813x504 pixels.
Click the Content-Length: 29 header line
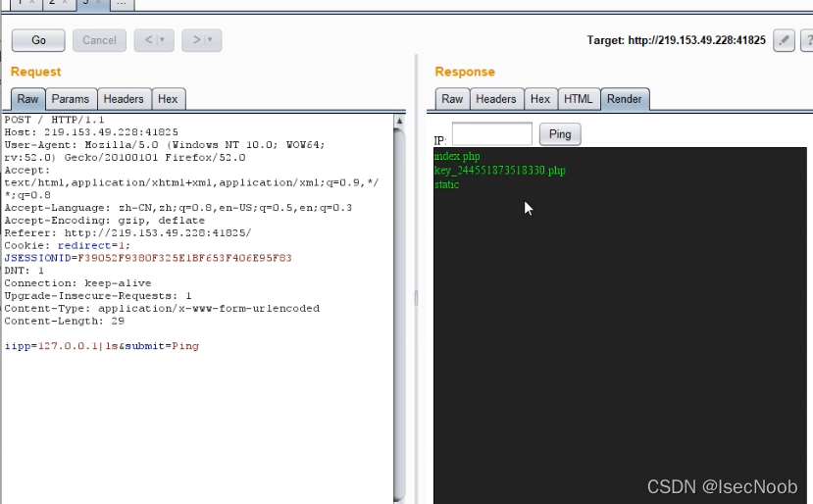click(65, 321)
